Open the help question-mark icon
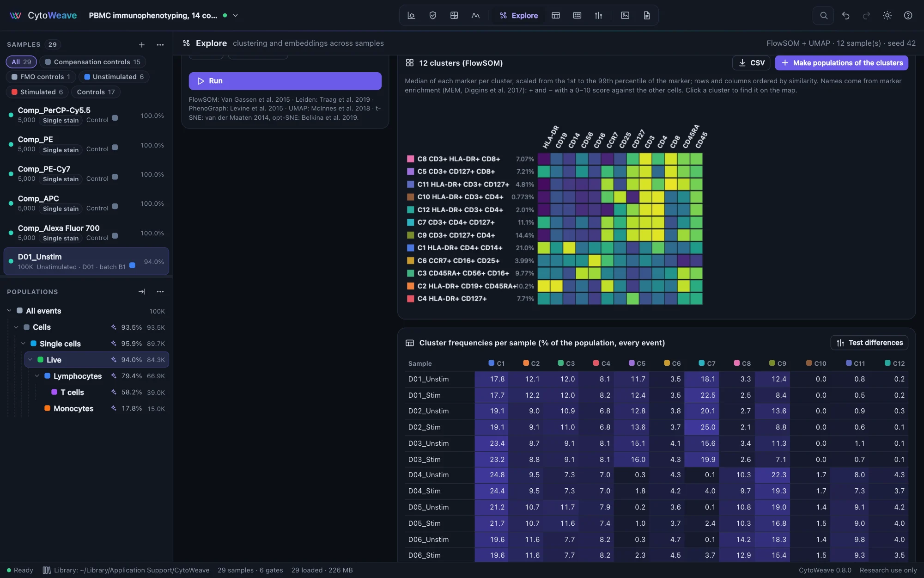The image size is (924, 578). click(x=908, y=15)
